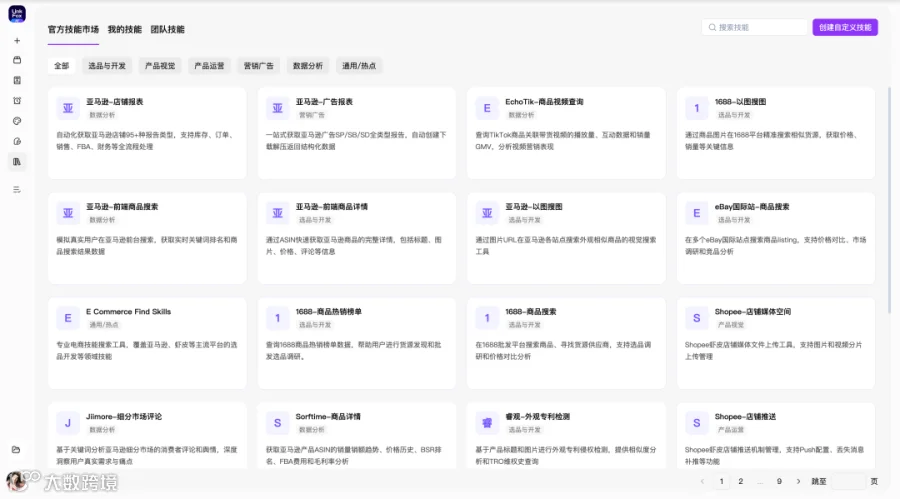Click the eBay国际站-商品搜索 card E icon
Viewport: 900px width, 499px height.
pyautogui.click(x=696, y=213)
